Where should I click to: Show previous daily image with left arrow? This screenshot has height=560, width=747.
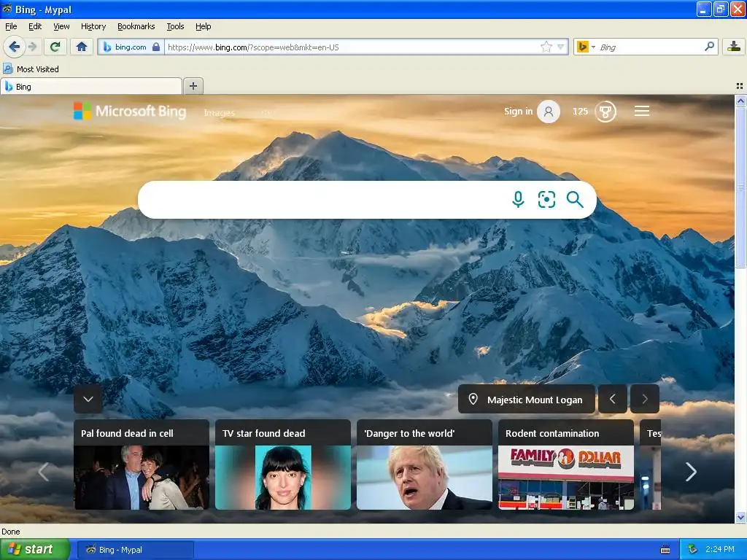point(613,399)
